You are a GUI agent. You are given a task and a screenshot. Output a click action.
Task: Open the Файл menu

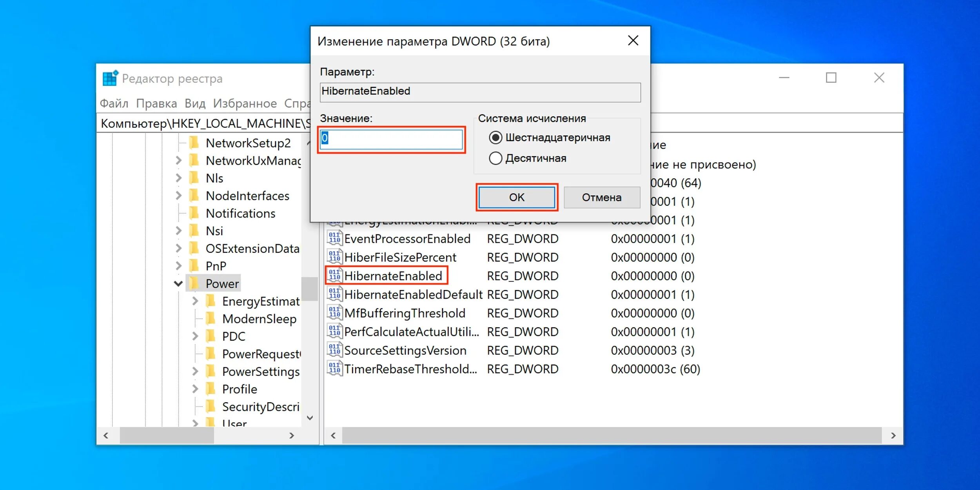[x=114, y=103]
